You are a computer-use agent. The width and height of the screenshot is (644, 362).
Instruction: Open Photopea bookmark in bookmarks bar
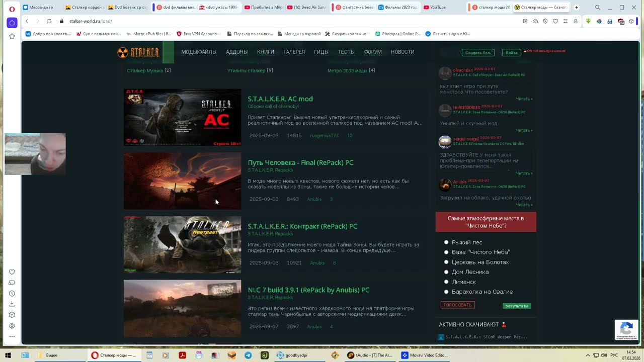[398, 34]
